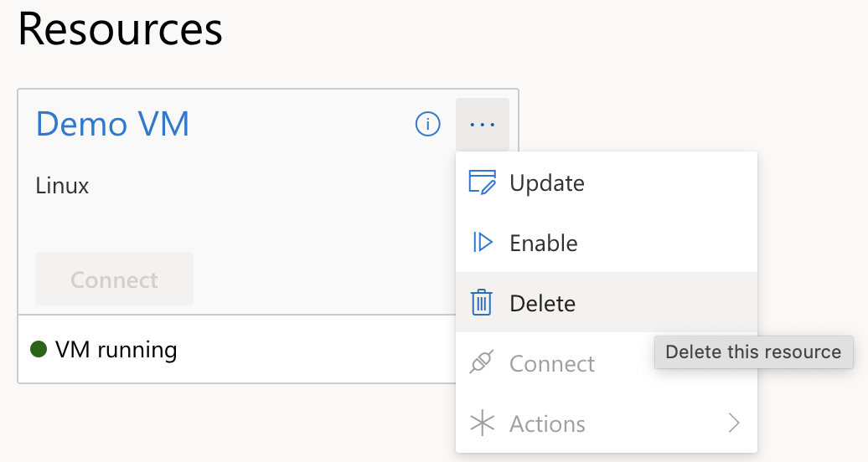The image size is (868, 462).
Task: Expand the Actions submenu chevron arrow
Action: pyautogui.click(x=734, y=423)
